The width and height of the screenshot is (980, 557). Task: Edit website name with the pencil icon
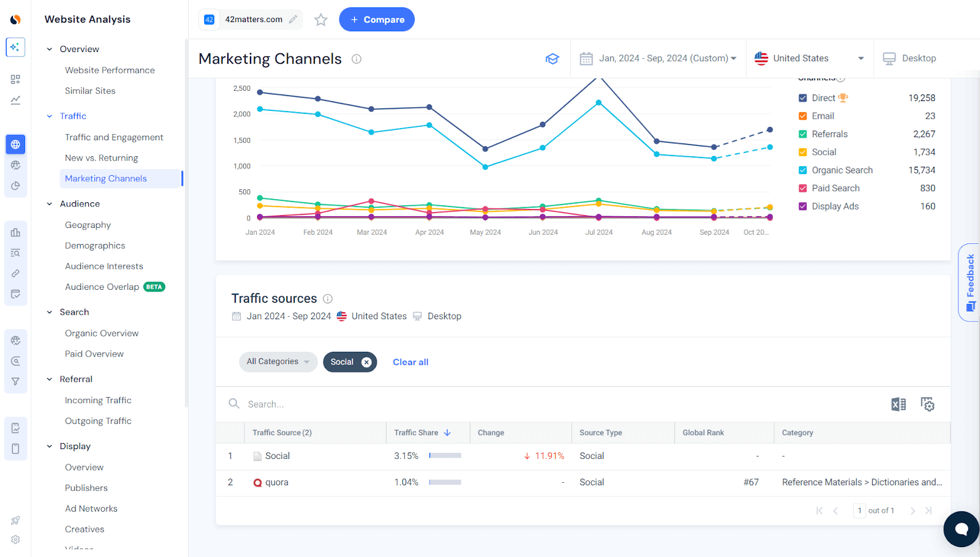pos(292,19)
